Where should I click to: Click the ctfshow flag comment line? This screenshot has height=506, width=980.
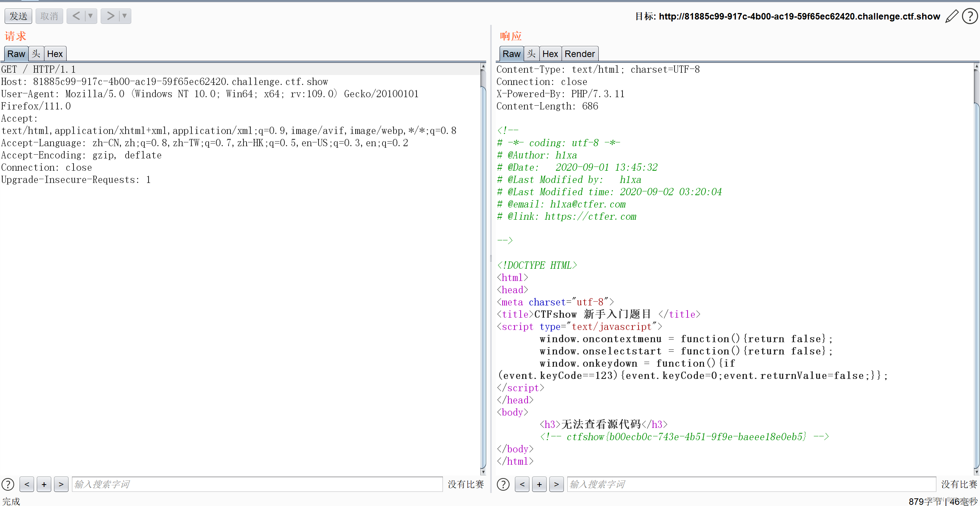[x=684, y=437]
